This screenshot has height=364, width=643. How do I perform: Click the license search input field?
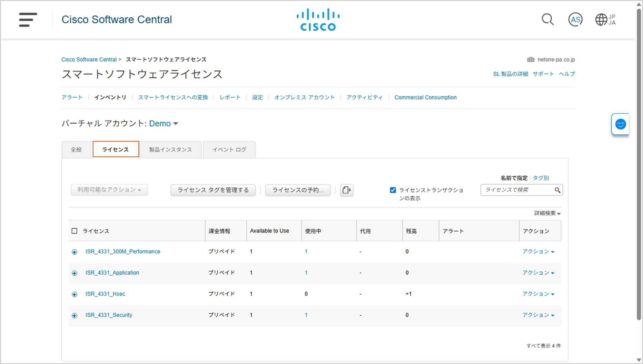coord(516,190)
